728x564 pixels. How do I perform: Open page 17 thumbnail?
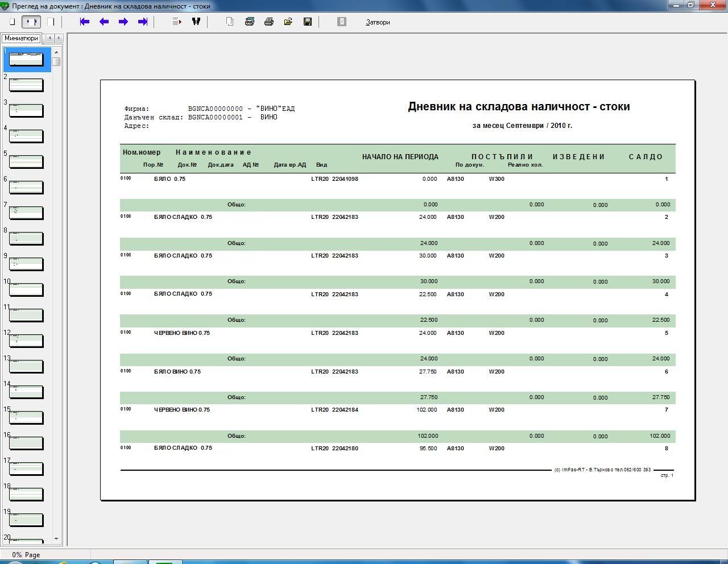[26, 468]
